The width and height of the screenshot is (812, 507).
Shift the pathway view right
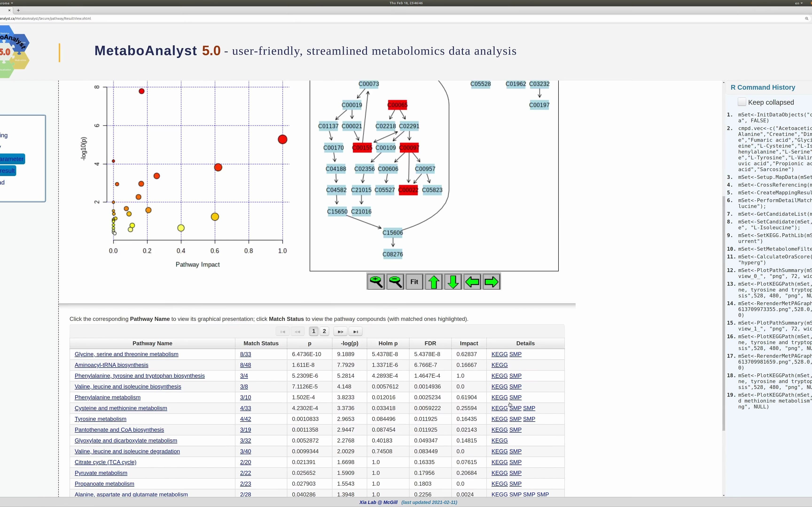[491, 281]
